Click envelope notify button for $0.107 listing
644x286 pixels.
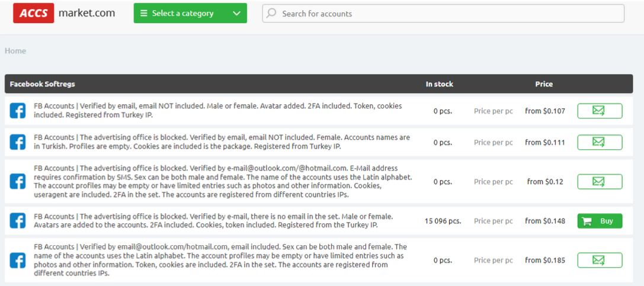tap(600, 111)
